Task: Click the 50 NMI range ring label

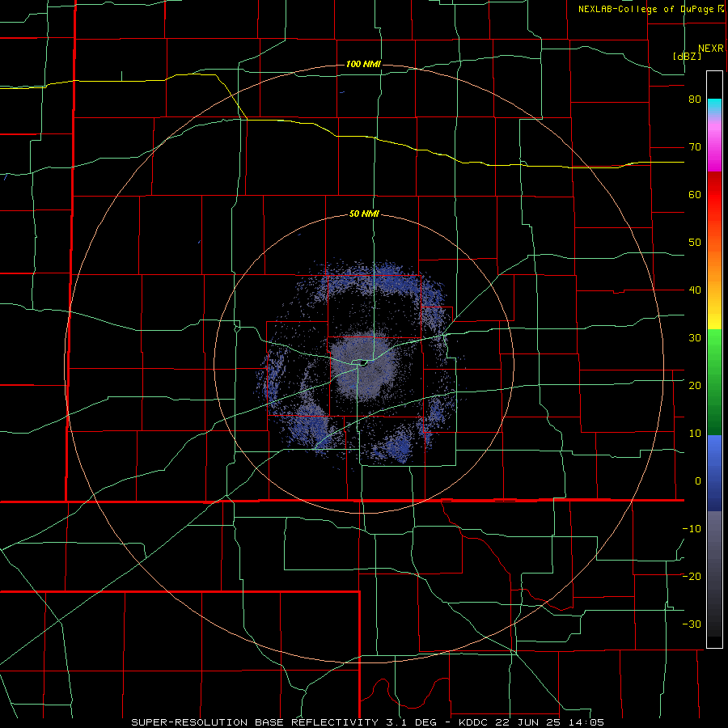Action: [364, 214]
